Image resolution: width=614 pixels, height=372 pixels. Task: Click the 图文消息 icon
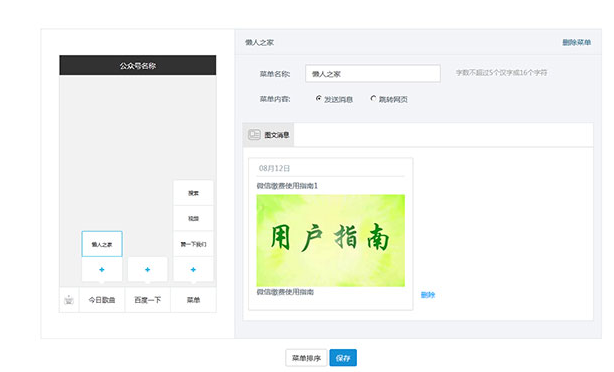(254, 135)
